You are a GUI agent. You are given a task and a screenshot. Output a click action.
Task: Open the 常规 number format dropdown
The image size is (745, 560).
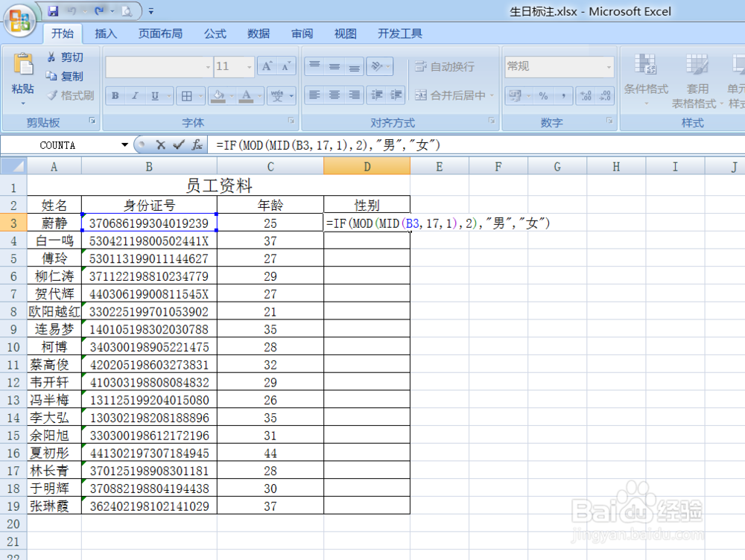click(x=609, y=67)
